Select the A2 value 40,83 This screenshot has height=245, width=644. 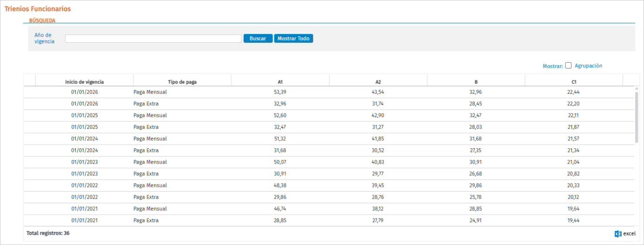click(x=378, y=162)
